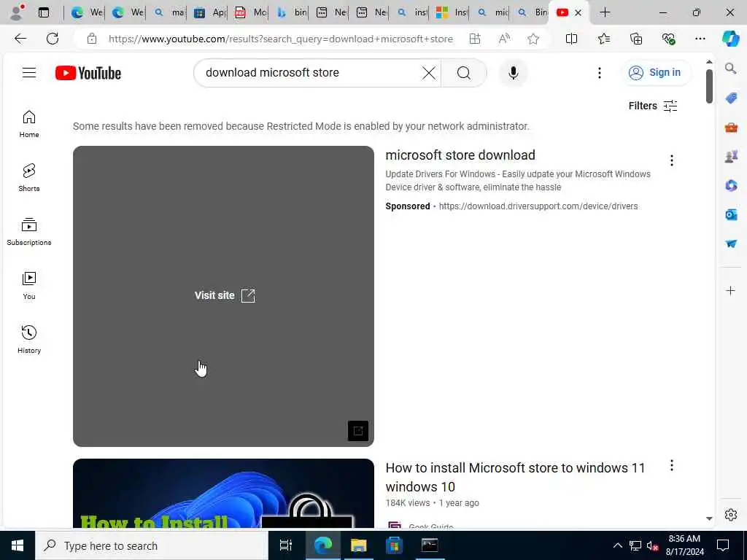Open Collections in Edge
747x560 pixels.
(636, 39)
